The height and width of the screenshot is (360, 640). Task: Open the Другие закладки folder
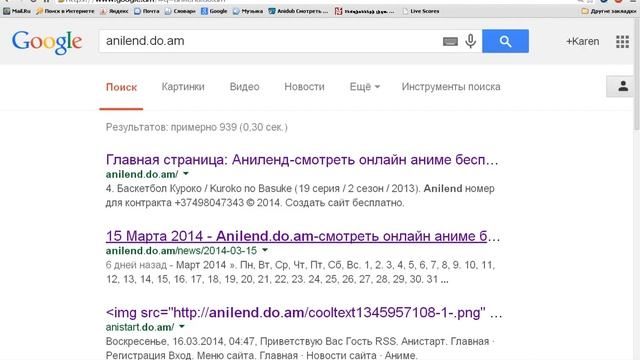(x=609, y=11)
